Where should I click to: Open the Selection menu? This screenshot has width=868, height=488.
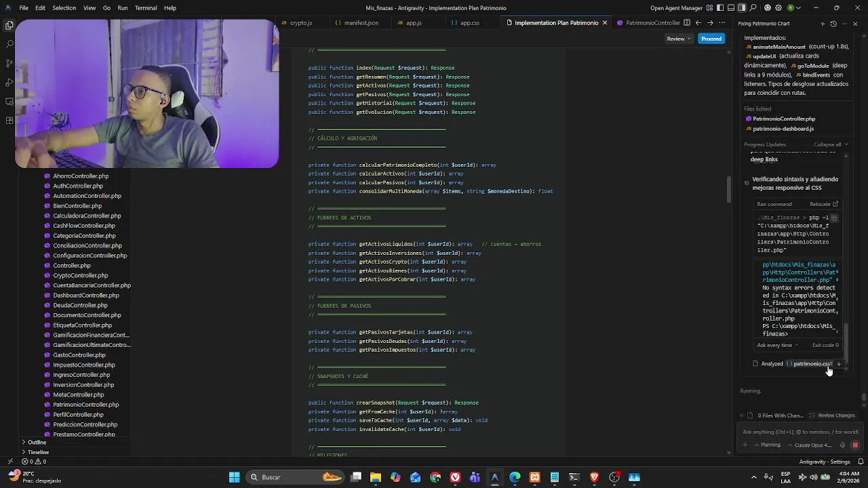(x=64, y=8)
